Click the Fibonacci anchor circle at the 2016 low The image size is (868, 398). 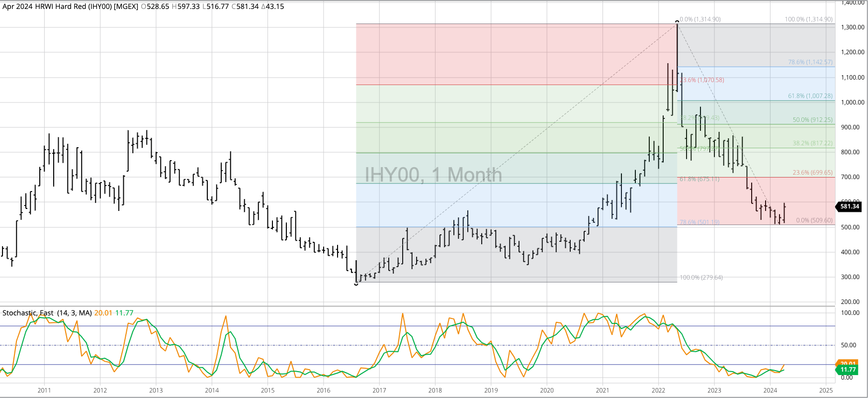356,284
